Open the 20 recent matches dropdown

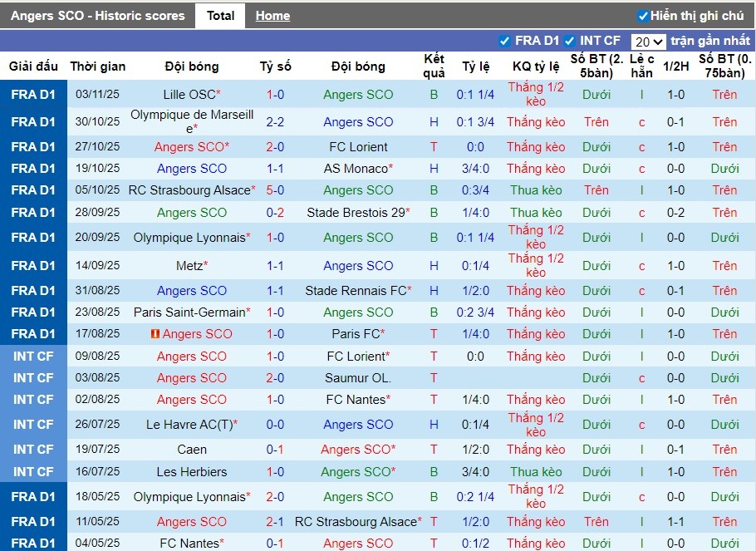[648, 42]
